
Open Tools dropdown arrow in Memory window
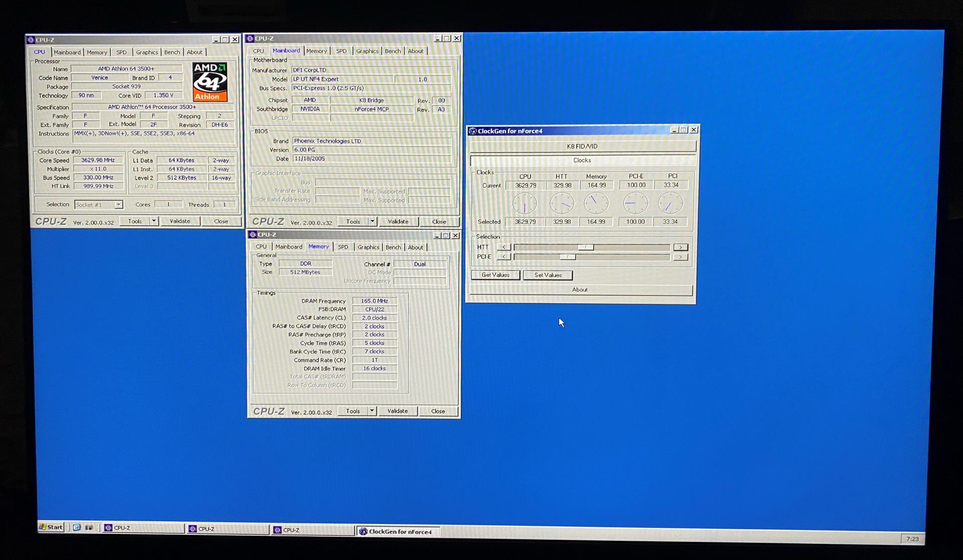coord(372,411)
